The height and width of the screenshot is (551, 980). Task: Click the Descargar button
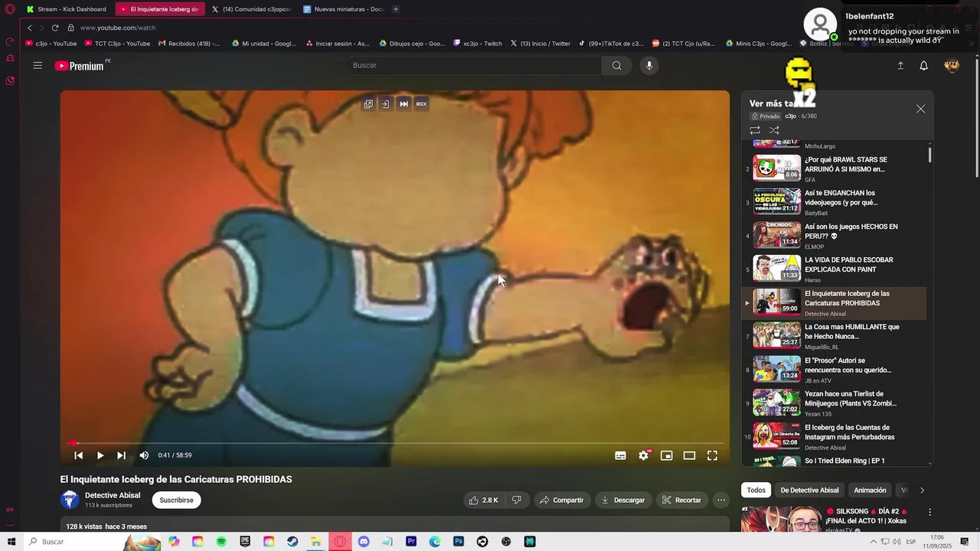(x=623, y=500)
